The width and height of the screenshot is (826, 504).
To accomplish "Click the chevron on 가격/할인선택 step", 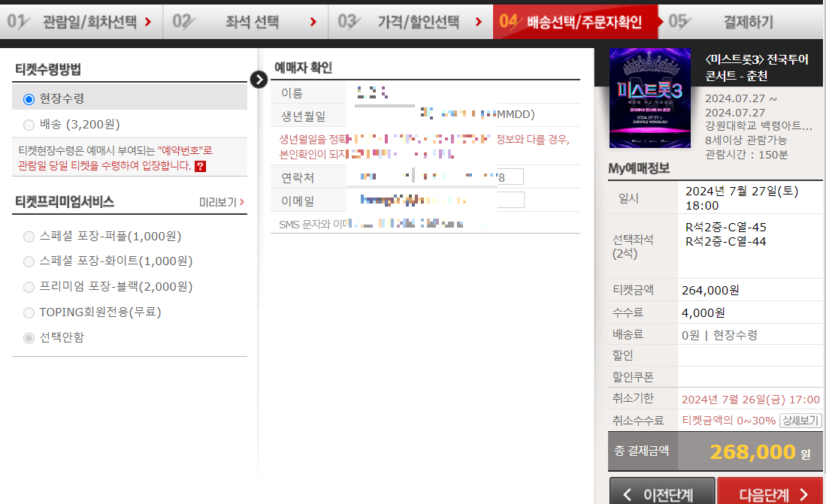I will tap(477, 22).
